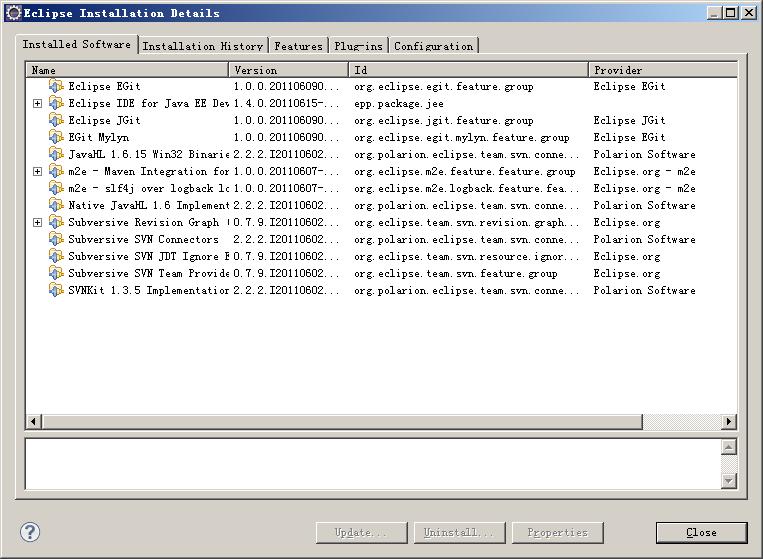Expand the Subversive Revision Graph node

tap(37, 223)
